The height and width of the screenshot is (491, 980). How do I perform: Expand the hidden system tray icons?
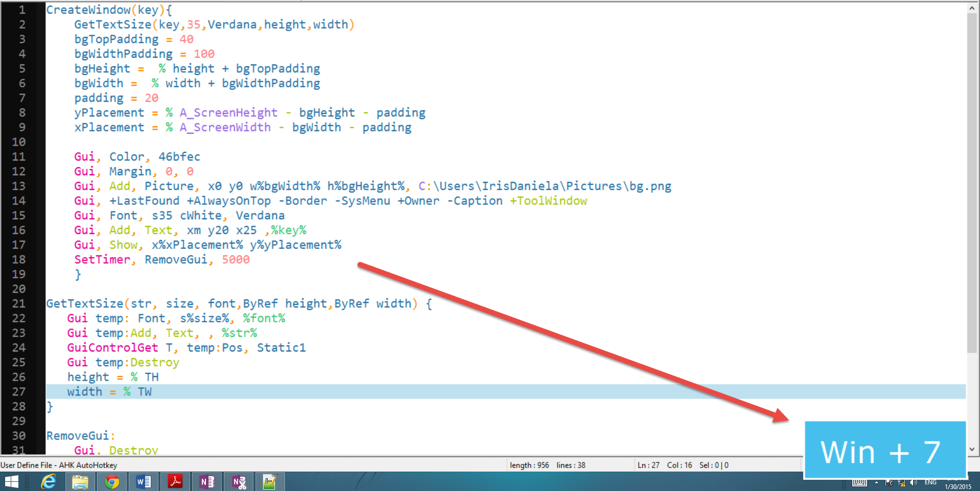pyautogui.click(x=877, y=483)
